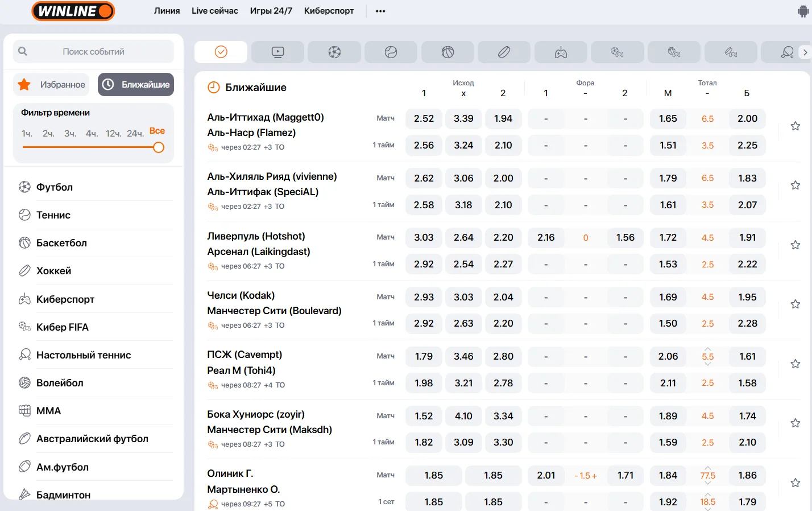
Task: Star the Ливерпуль vs Арсенал match
Action: 795,245
